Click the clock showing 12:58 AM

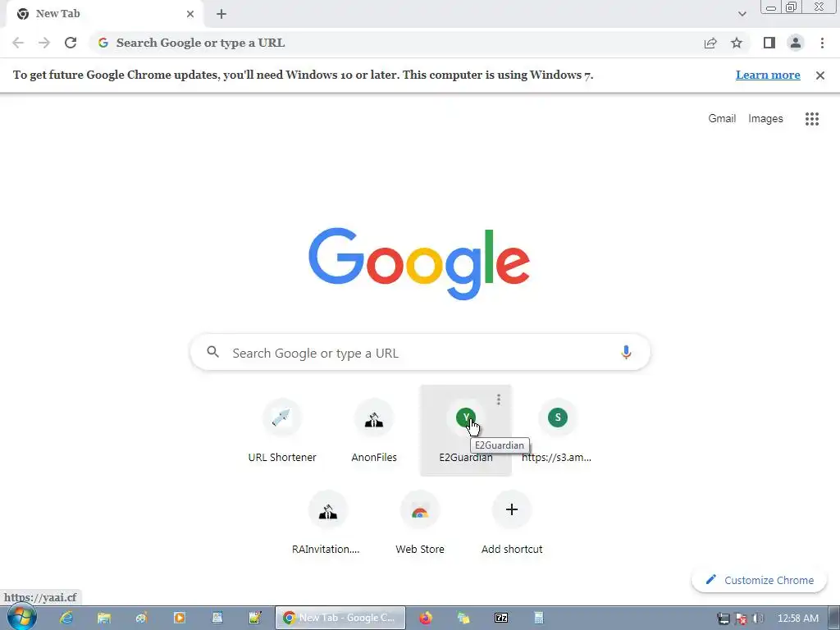[797, 619]
